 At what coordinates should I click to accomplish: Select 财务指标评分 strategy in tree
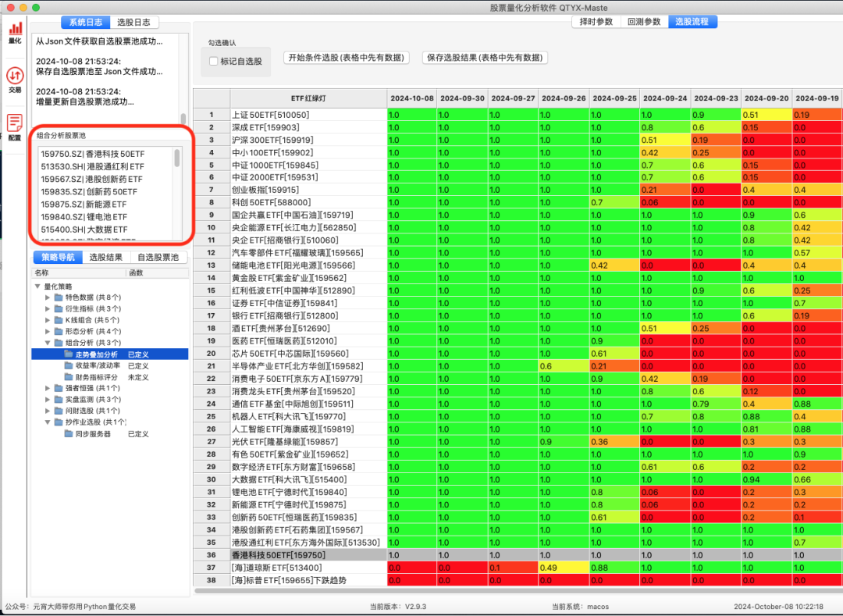[110, 377]
